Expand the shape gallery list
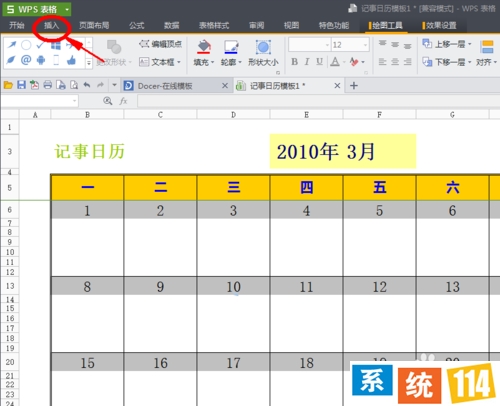The height and width of the screenshot is (406, 500). pyautogui.click(x=89, y=62)
